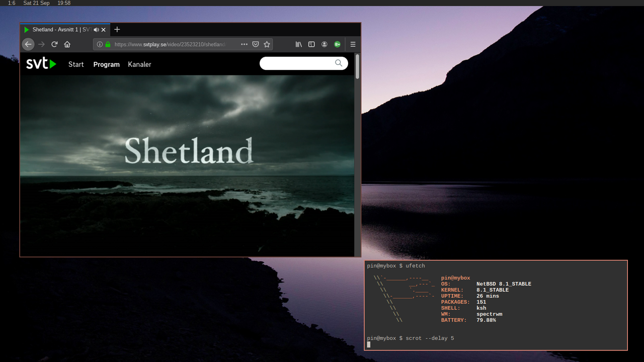Click the terminal cursor block
644x362 pixels.
point(369,344)
